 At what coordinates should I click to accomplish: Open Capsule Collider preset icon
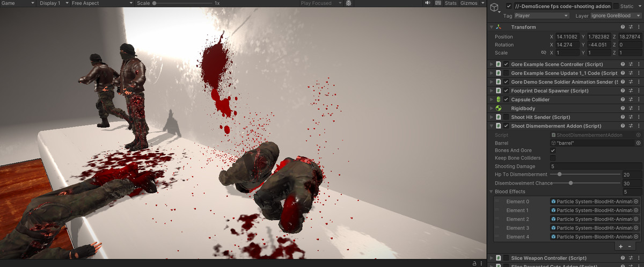coord(631,99)
